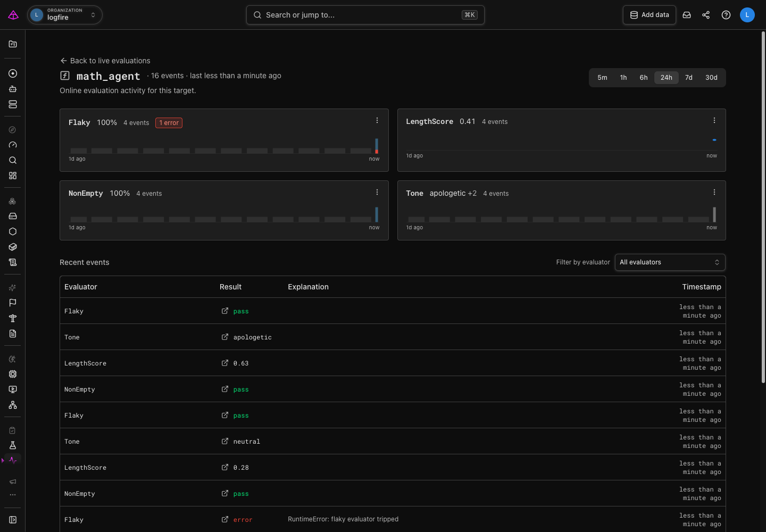766x532 pixels.
Task: Click the Add data button
Action: [x=650, y=15]
